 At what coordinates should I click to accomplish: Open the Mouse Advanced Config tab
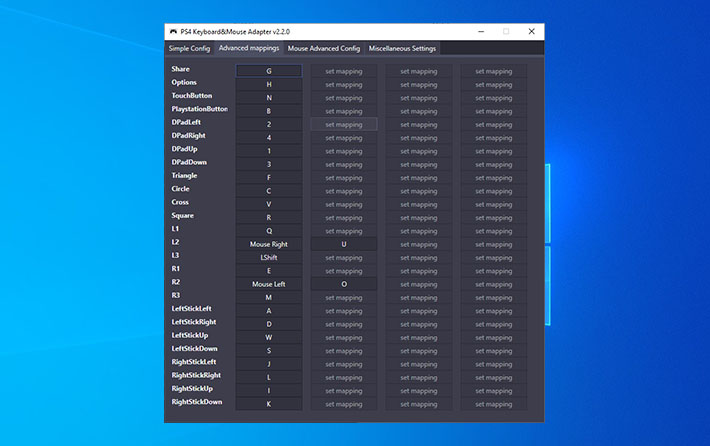[324, 48]
